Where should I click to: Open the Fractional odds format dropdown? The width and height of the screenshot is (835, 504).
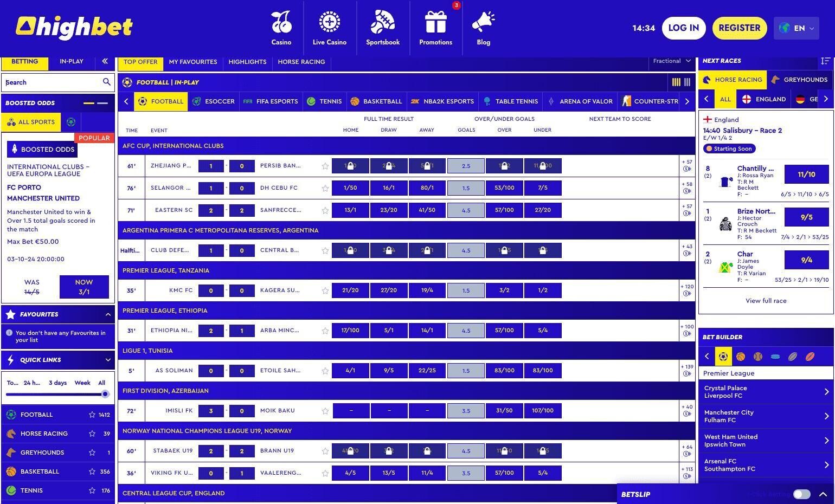click(672, 61)
